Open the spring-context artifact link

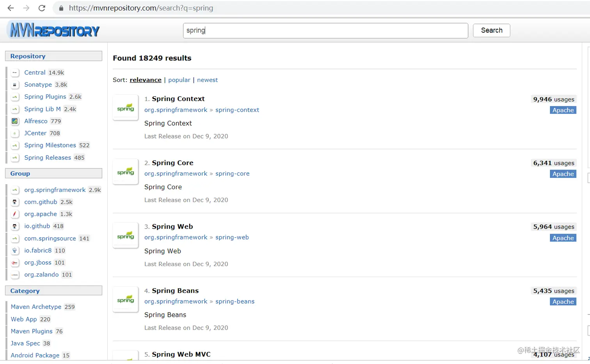pyautogui.click(x=237, y=110)
